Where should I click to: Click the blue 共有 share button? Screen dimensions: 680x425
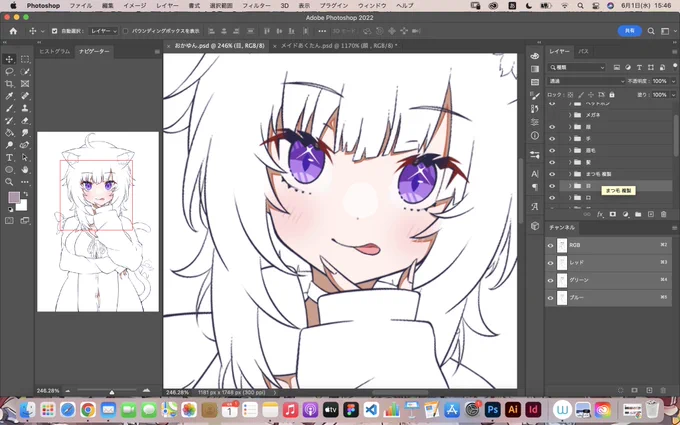630,31
